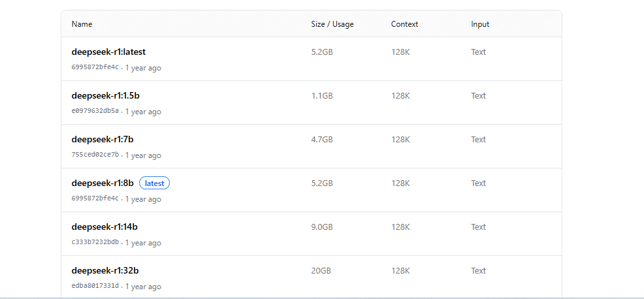Click 128K context in deepseek-r1:8b row
Image resolution: width=644 pixels, height=299 pixels.
[400, 183]
